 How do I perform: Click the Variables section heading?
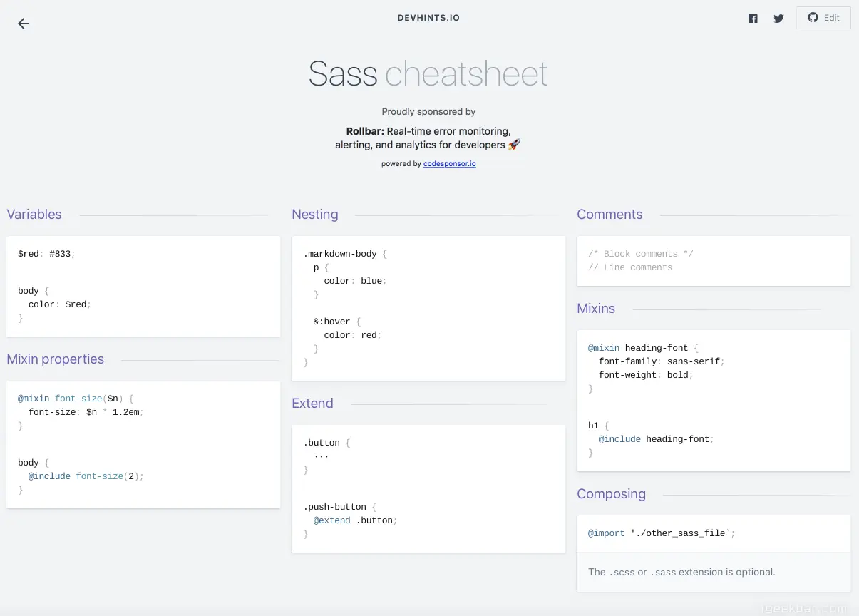tap(34, 215)
